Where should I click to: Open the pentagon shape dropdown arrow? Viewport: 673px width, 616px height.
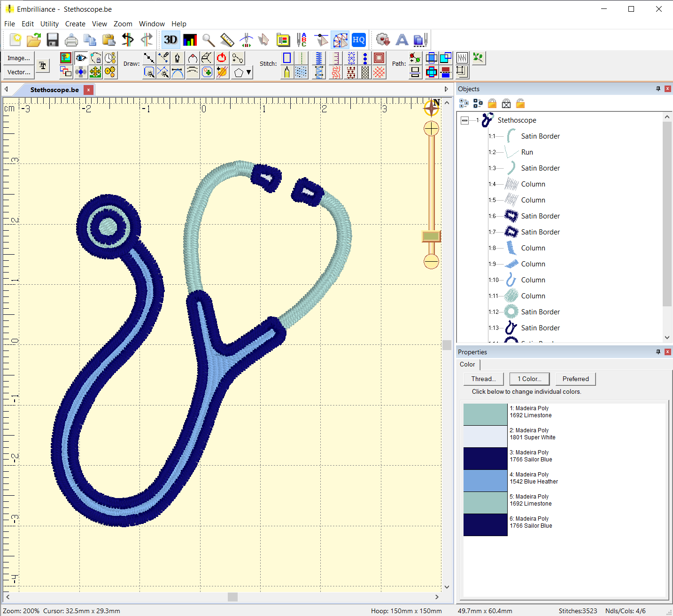249,72
